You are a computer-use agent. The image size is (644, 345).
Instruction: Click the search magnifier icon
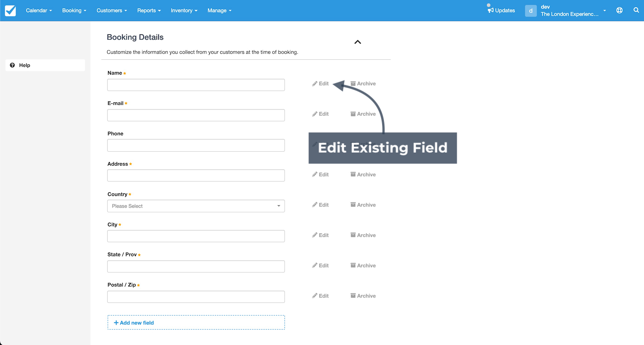(x=636, y=10)
